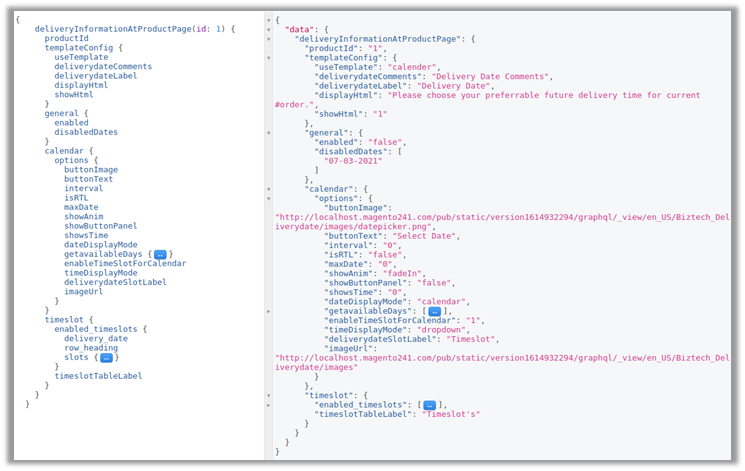This screenshot has width=745, height=471.
Task: Place cursor on templateConfig in query
Action: point(80,48)
